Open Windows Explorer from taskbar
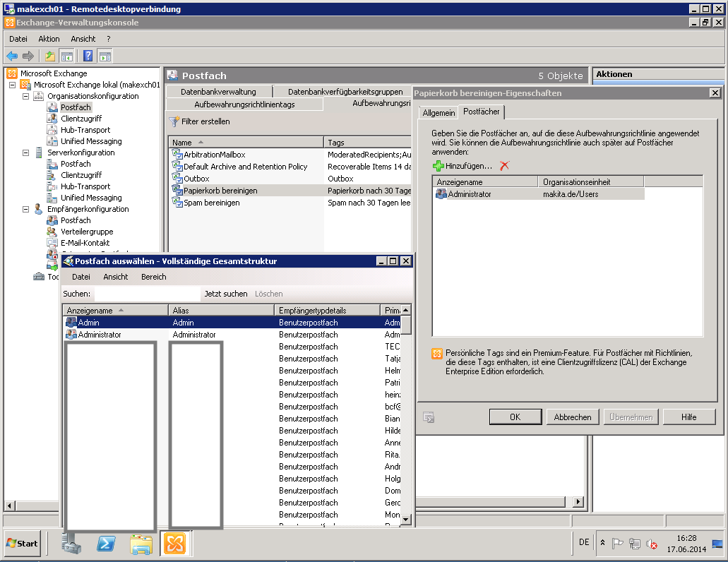The width and height of the screenshot is (728, 562). coord(141,544)
